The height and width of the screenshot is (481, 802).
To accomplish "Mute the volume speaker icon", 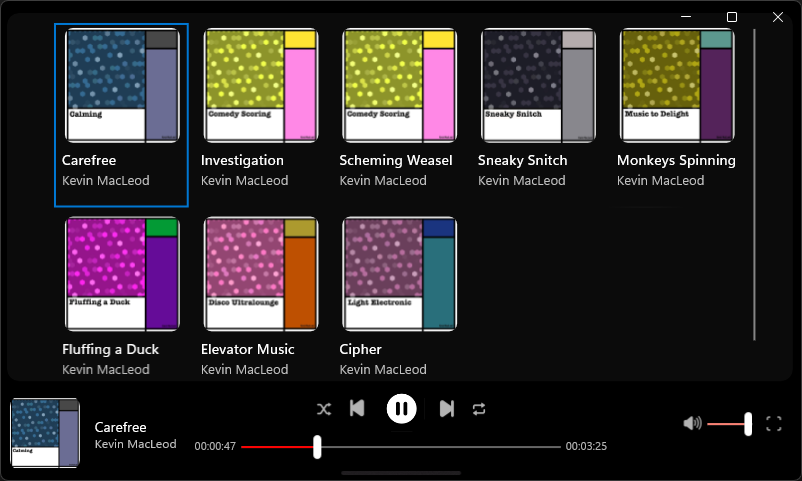I will (x=692, y=423).
